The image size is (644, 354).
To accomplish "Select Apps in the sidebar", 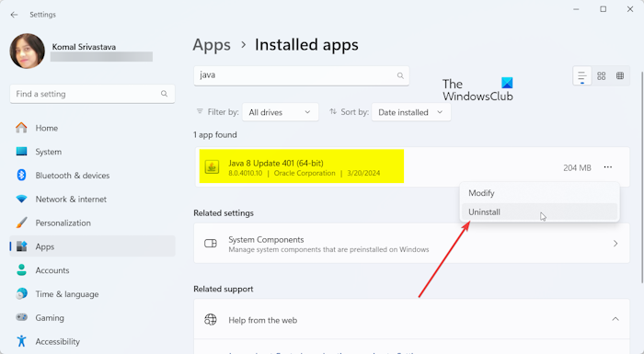I will pos(92,246).
